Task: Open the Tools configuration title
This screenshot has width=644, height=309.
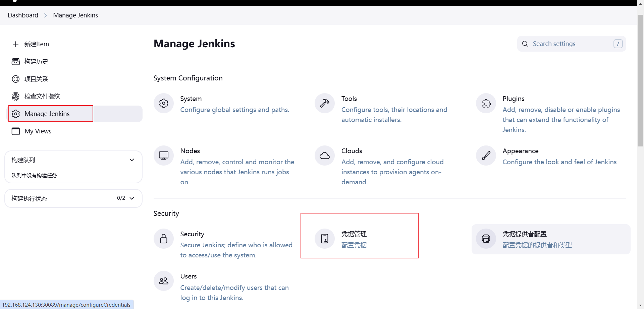Action: click(x=349, y=99)
